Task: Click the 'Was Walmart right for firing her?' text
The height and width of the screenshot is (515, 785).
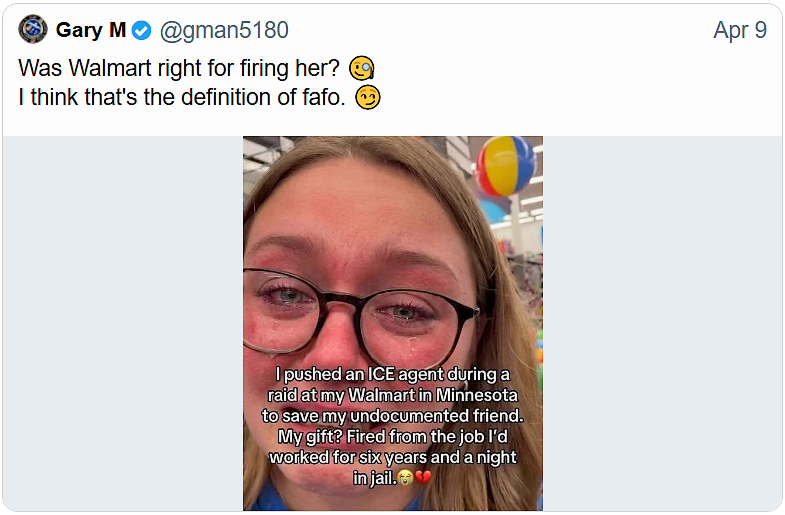Action: pyautogui.click(x=181, y=69)
